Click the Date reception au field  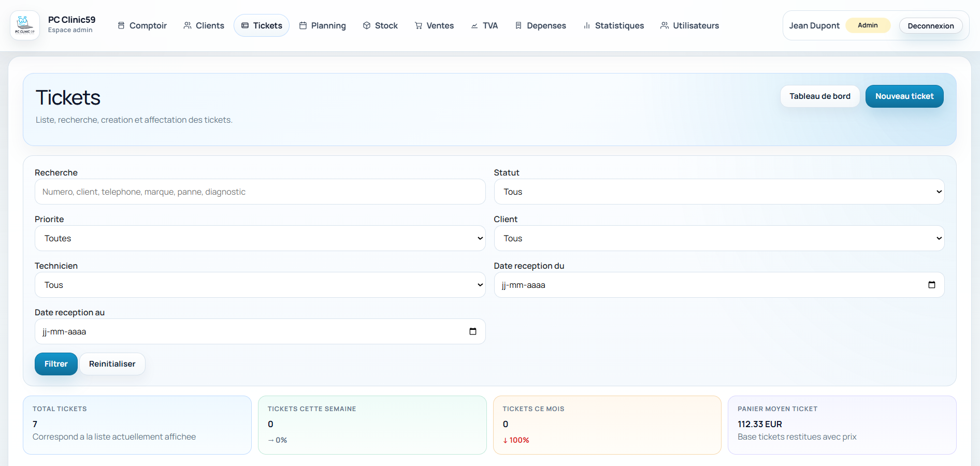click(x=260, y=331)
